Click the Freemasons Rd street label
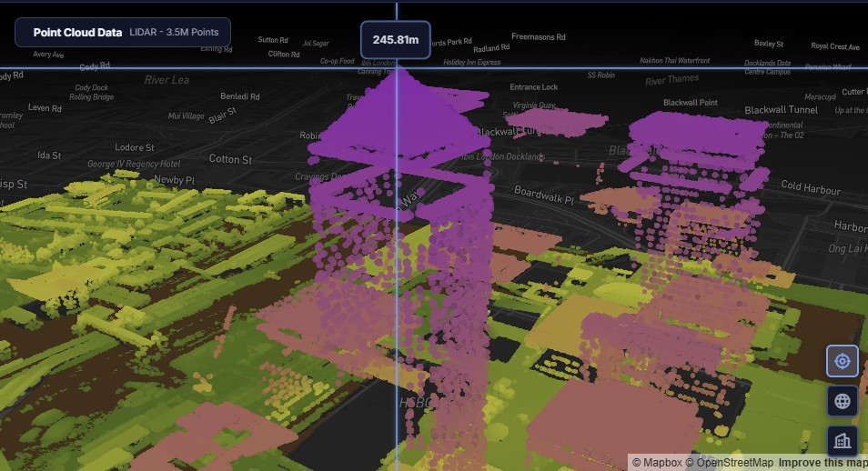Screen dimensions: 868x471 pyautogui.click(x=539, y=37)
